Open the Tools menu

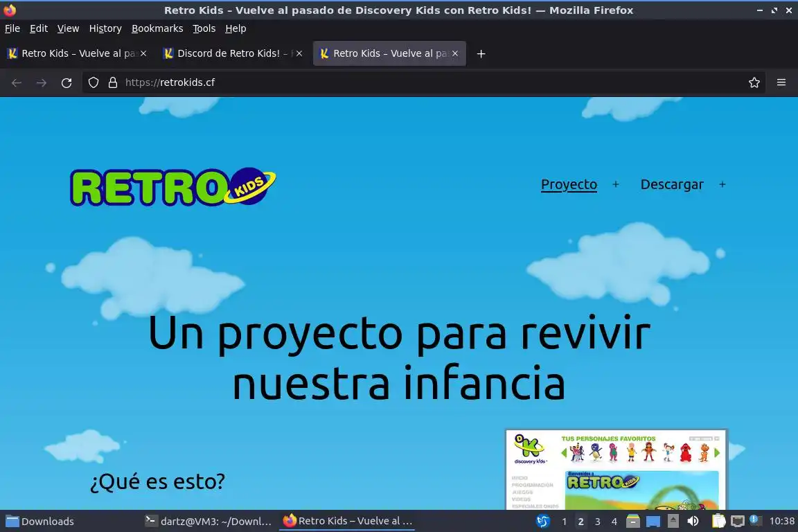coord(204,28)
